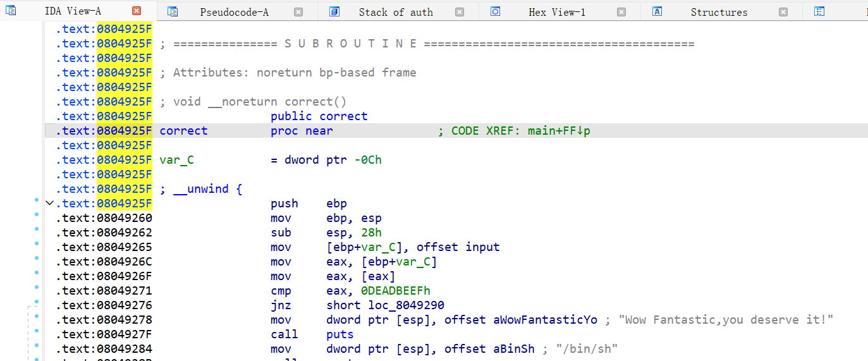Image resolution: width=868 pixels, height=361 pixels.
Task: Click the IDA View-A tab icon
Action: (11, 11)
